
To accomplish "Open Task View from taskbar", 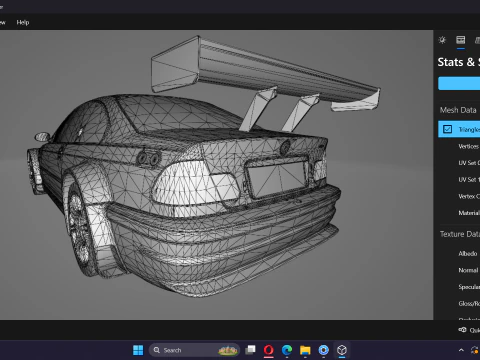I will [x=250, y=350].
